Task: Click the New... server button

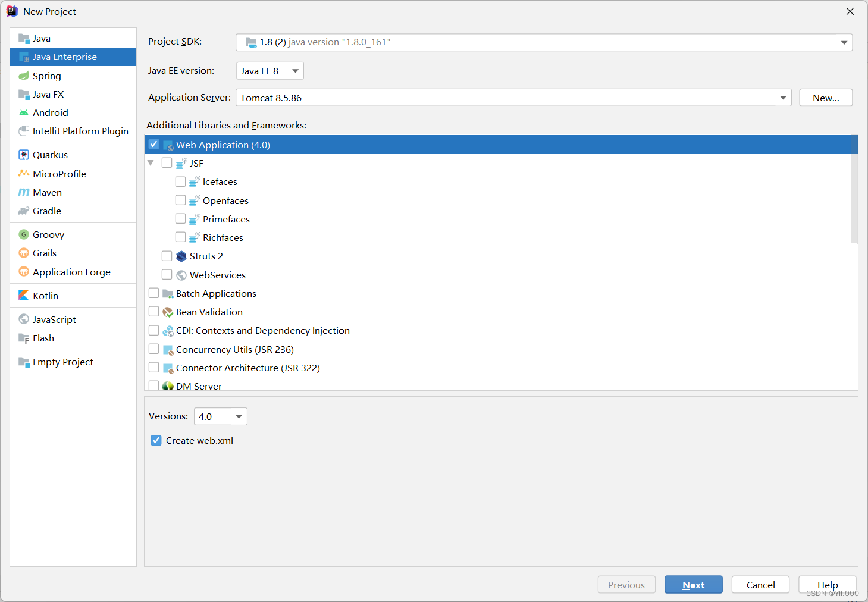Action: (826, 98)
